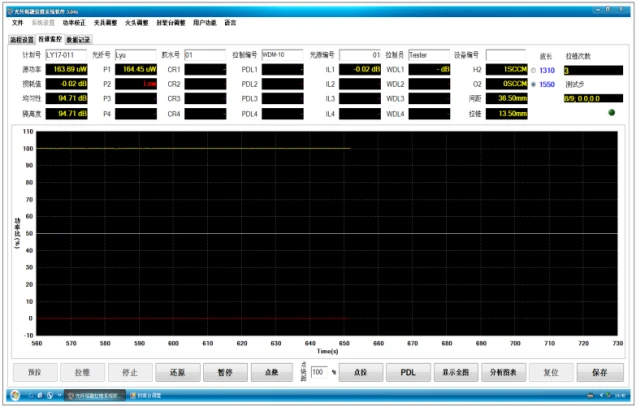Switch to the 数据记录 tab
The height and width of the screenshot is (407, 636).
(x=79, y=40)
